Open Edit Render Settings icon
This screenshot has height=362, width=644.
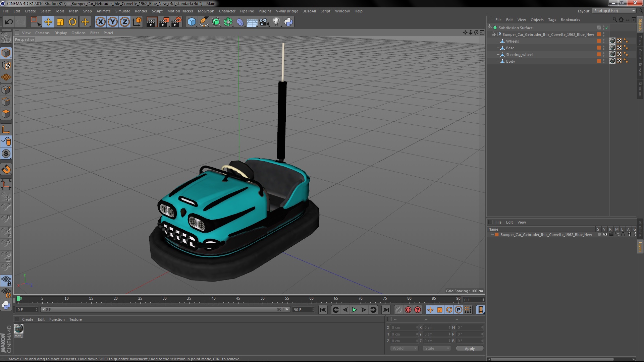(x=176, y=22)
